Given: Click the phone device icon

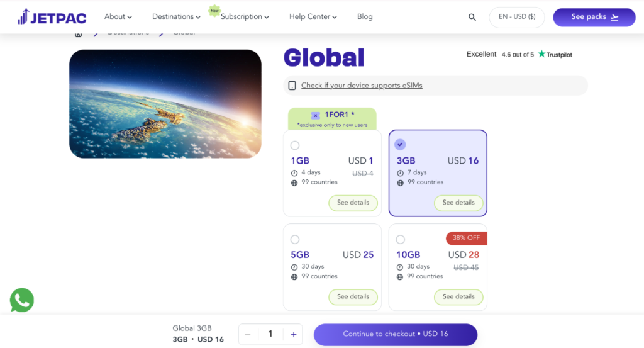Looking at the screenshot, I should click(292, 86).
